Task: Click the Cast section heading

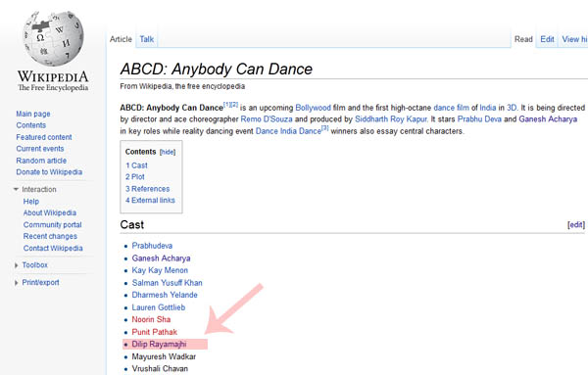Action: pos(132,225)
